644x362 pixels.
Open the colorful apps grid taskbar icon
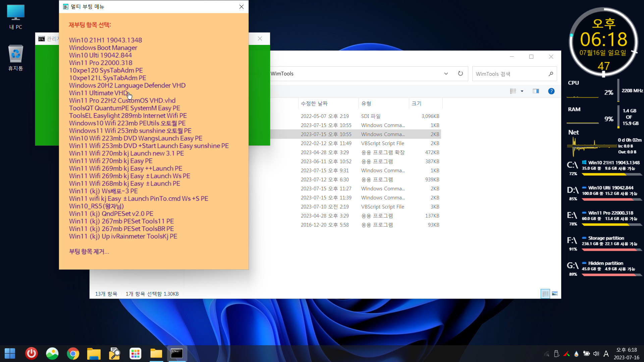(x=136, y=353)
